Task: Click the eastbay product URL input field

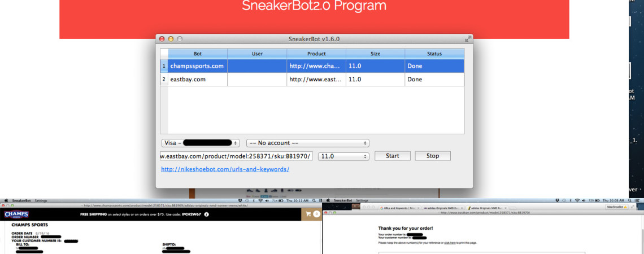Action: (236, 156)
